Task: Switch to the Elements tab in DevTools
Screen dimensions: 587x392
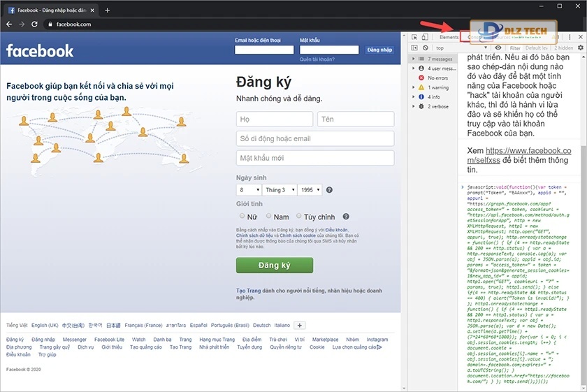Action: tap(449, 36)
